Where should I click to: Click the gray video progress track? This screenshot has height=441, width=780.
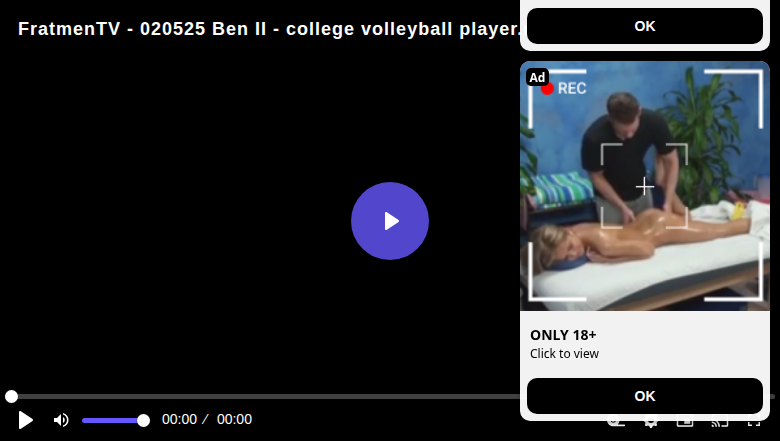point(266,396)
